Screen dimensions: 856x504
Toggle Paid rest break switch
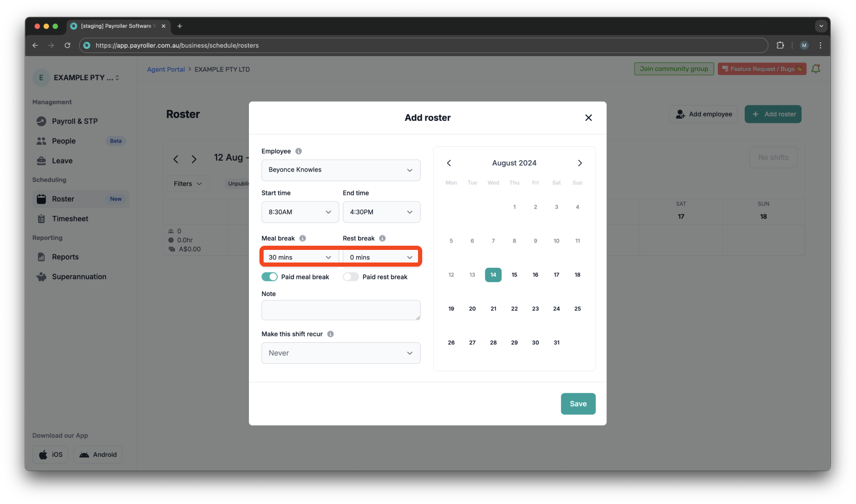[351, 277]
